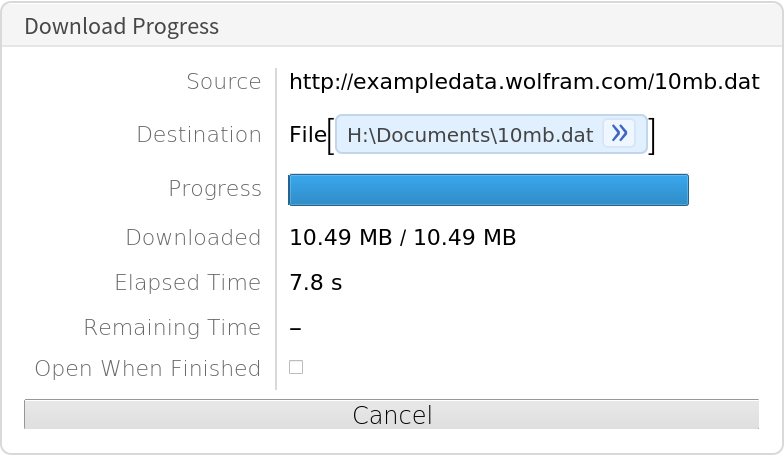Click the Progress label
Screen dimensions: 784x456
[215, 189]
